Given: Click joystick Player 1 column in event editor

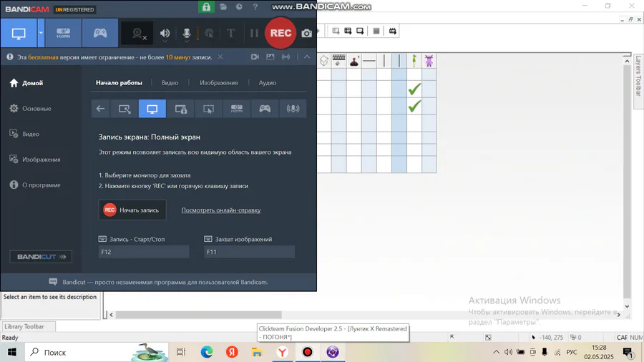Looking at the screenshot, I should click(354, 61).
